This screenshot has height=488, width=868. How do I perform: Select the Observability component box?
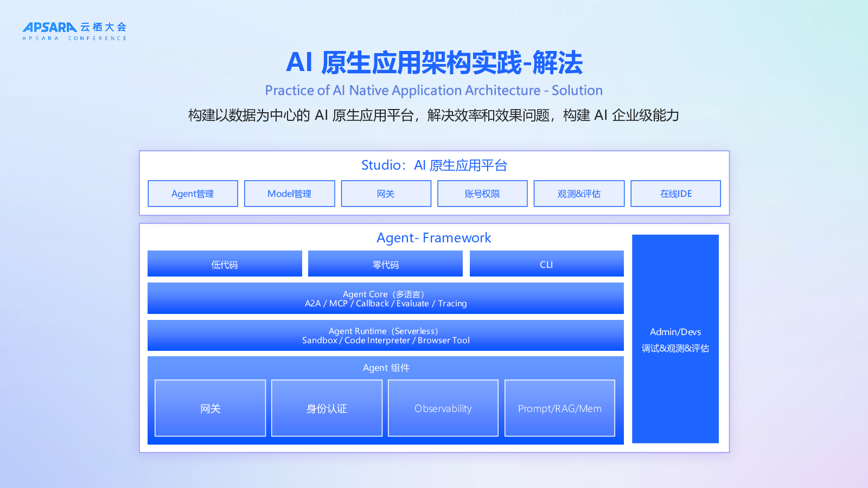[x=443, y=408]
